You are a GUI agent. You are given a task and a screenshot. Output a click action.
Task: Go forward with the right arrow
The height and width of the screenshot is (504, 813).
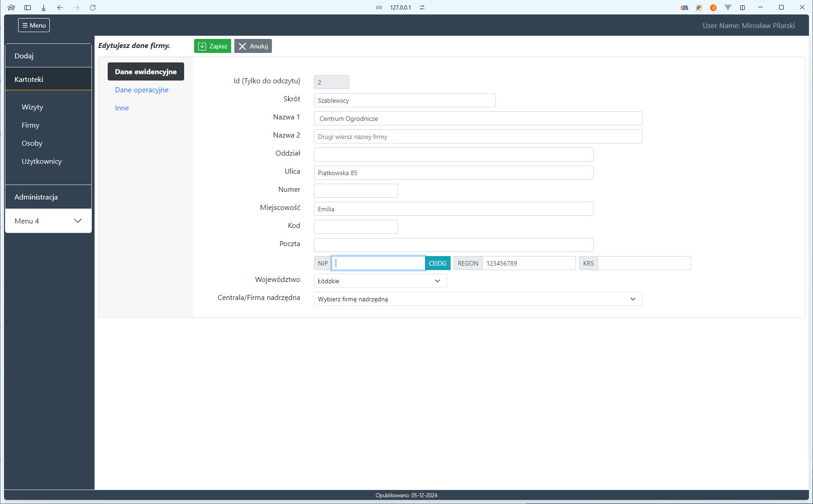coord(76,7)
